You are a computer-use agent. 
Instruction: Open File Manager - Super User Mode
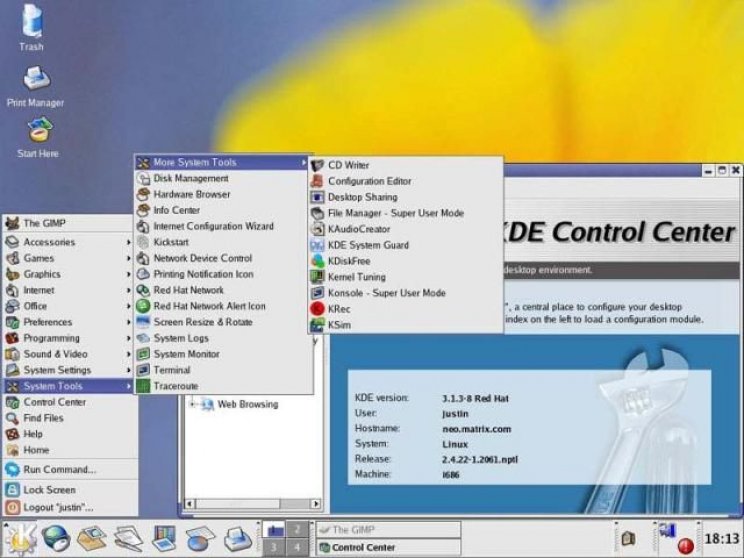pyautogui.click(x=406, y=213)
